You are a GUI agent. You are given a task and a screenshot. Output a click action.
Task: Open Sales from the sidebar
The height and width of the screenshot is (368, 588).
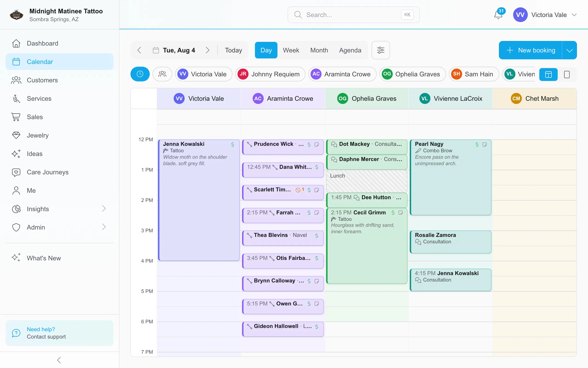[x=59, y=117]
